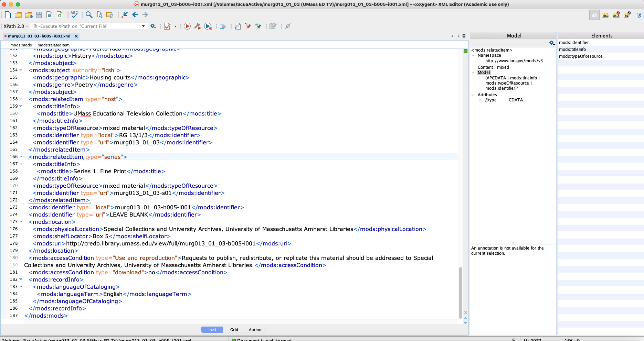Image resolution: width=644 pixels, height=341 pixels.
Task: Toggle Grid editing mode at bottom
Action: coord(234,329)
